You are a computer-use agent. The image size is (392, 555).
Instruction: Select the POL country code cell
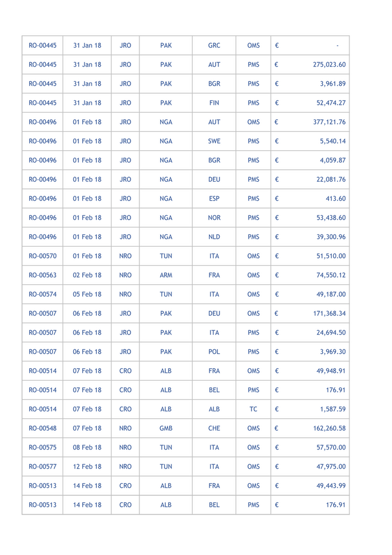214,351
